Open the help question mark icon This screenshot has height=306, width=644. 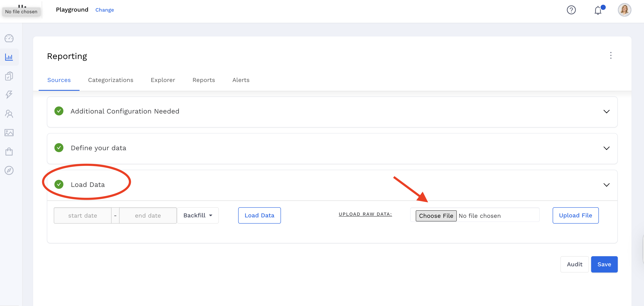tap(571, 10)
